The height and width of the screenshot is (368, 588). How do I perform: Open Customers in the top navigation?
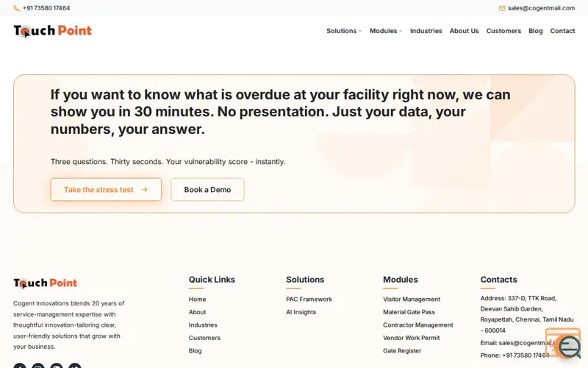[x=503, y=31]
